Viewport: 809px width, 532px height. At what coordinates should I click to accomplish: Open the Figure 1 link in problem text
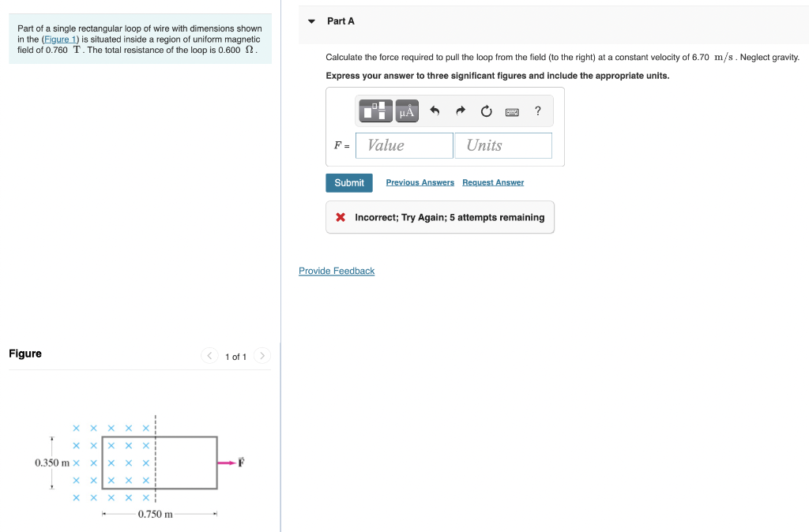[x=61, y=39]
